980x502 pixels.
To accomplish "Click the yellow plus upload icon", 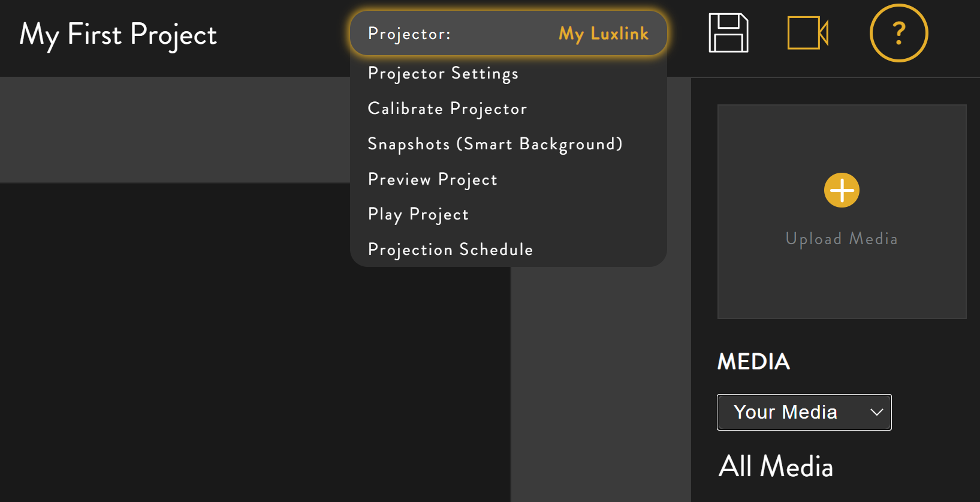I will click(x=842, y=190).
